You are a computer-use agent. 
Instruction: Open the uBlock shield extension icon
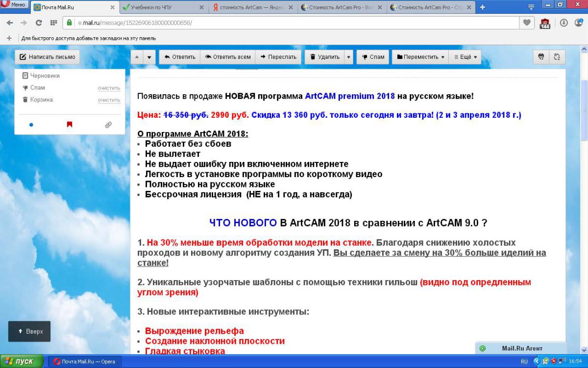[x=545, y=23]
